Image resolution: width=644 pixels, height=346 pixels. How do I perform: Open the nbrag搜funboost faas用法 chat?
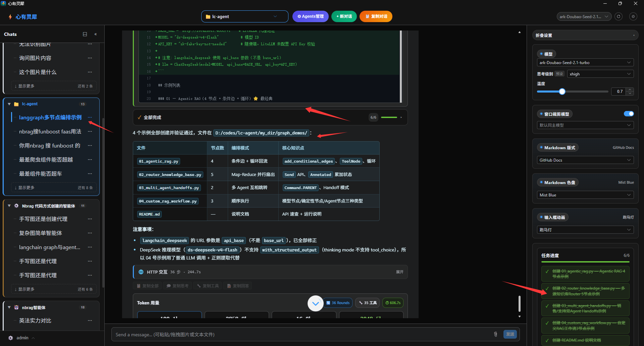pyautogui.click(x=50, y=131)
